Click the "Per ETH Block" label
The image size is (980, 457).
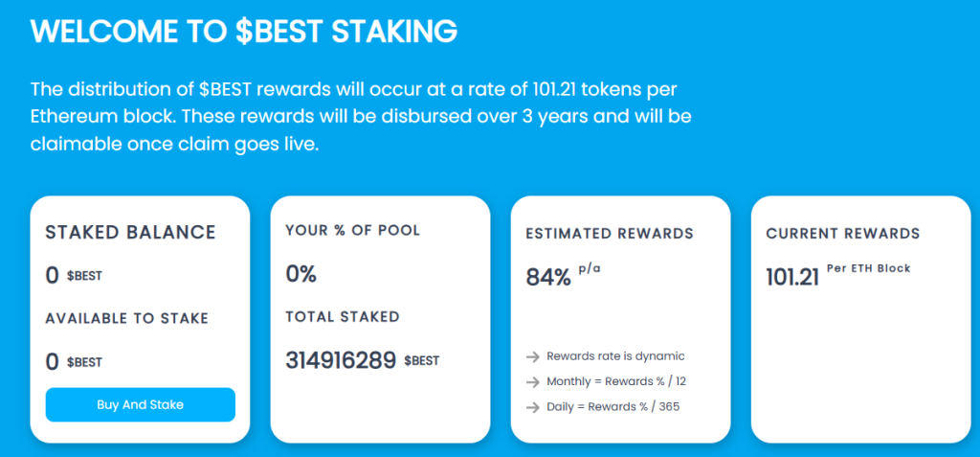[x=868, y=268]
